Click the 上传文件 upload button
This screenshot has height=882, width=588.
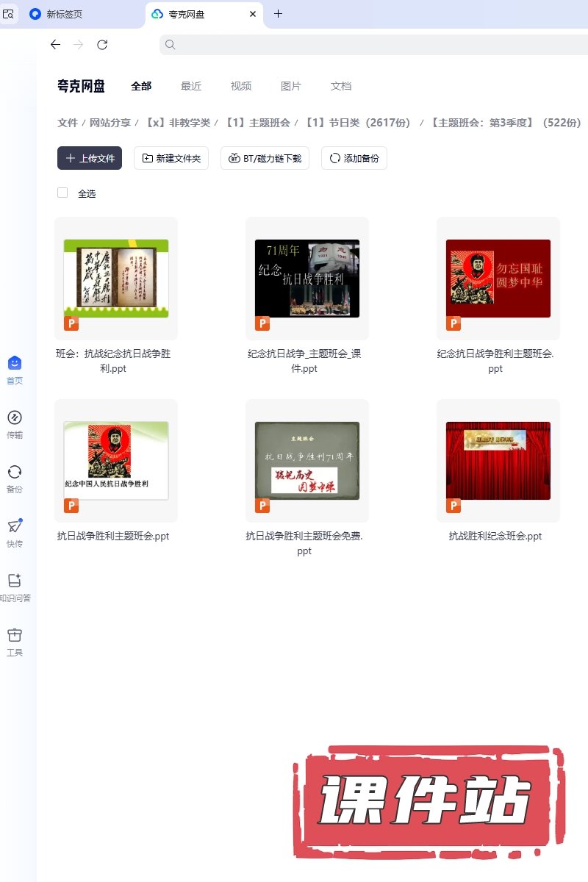pyautogui.click(x=90, y=158)
